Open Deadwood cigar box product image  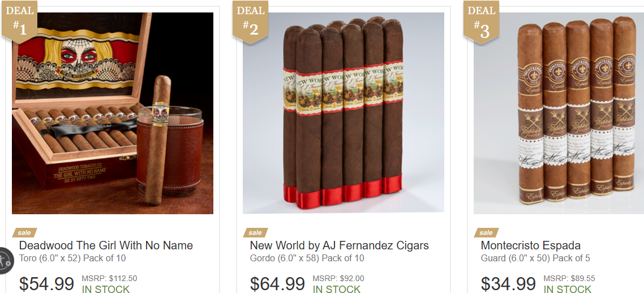pos(113,113)
